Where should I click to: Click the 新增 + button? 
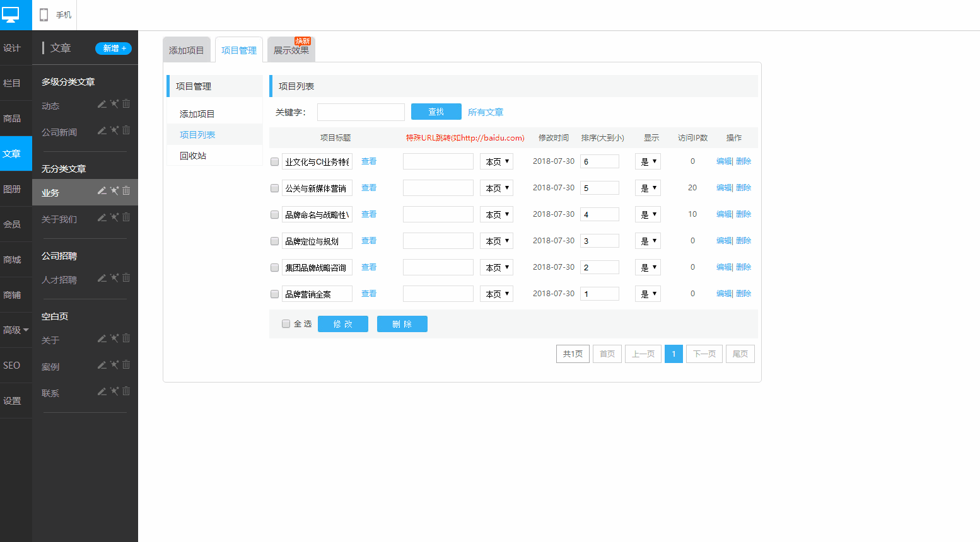pyautogui.click(x=114, y=48)
